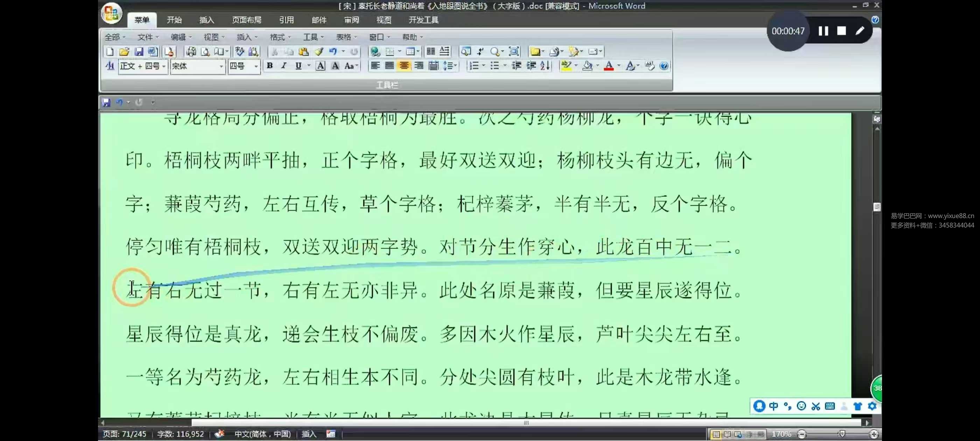Click the Open folder icon
The width and height of the screenshot is (980, 441).
click(x=124, y=51)
